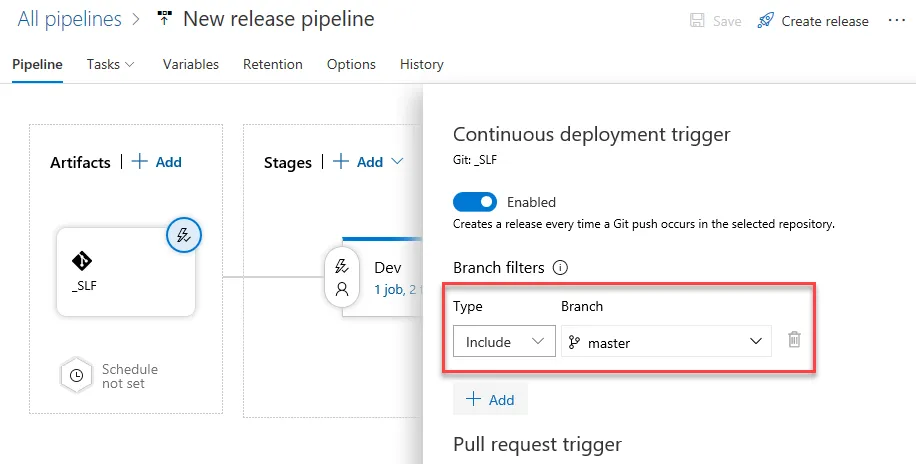Image resolution: width=916 pixels, height=464 pixels.
Task: Click the Git repository artifact icon
Action: pos(82,261)
